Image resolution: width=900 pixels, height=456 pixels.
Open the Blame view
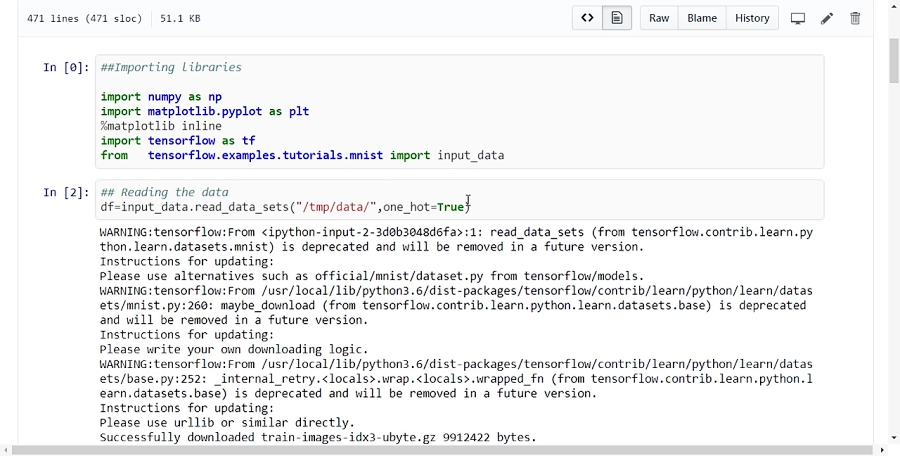[x=702, y=18]
